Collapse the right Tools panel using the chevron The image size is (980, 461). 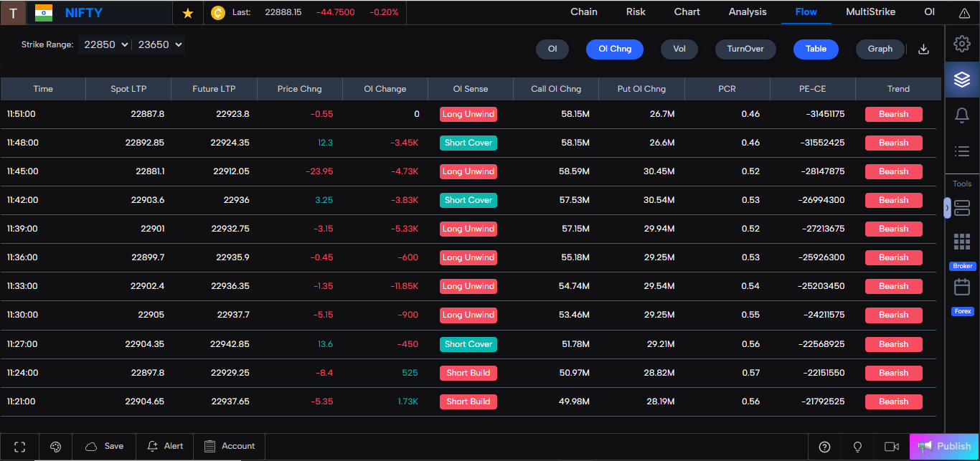pos(947,208)
